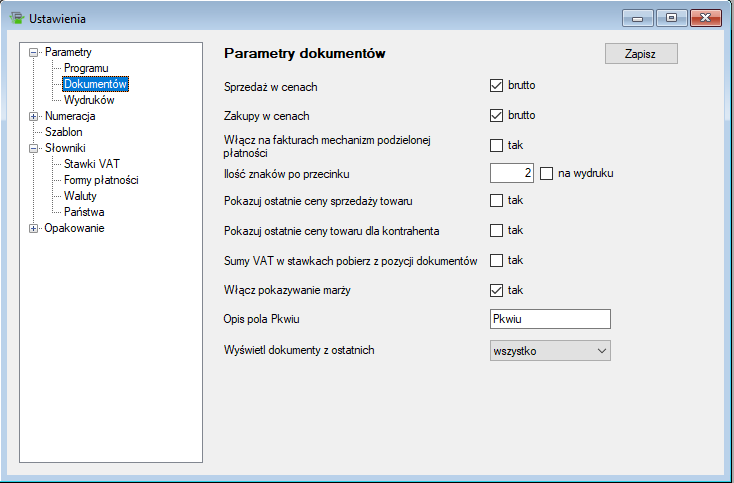Expand the Opakowanie tree node
This screenshot has height=483, width=734.
35,228
